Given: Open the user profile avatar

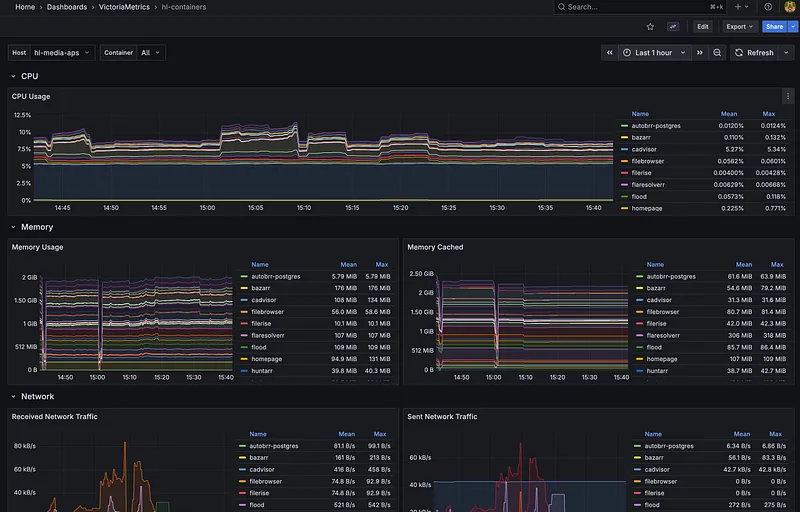Looking at the screenshot, I should 788,7.
